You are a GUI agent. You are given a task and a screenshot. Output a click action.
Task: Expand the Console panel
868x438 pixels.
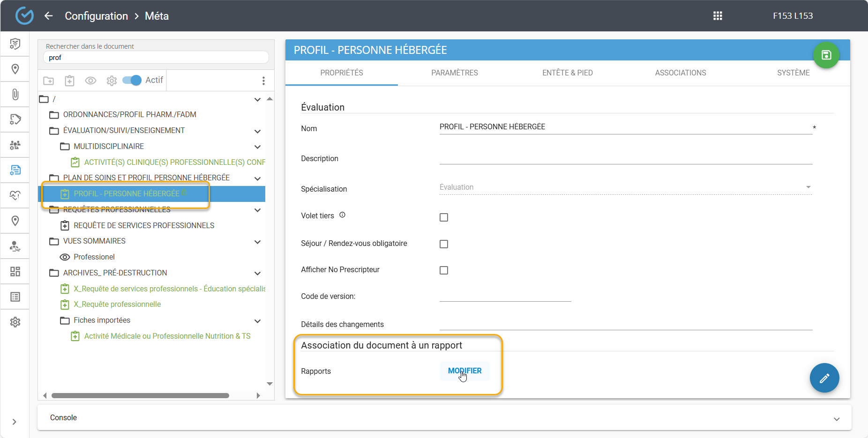[x=836, y=418]
